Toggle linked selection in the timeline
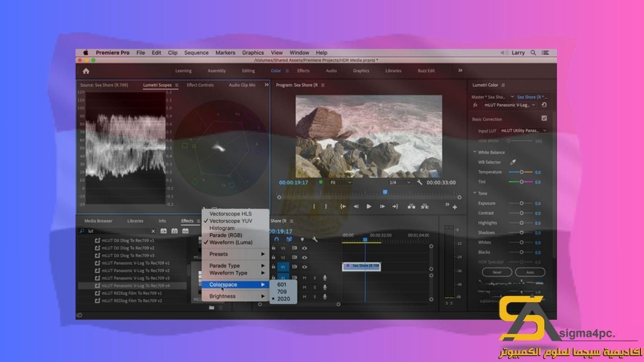Viewport: 644px width, 362px height. 289,239
